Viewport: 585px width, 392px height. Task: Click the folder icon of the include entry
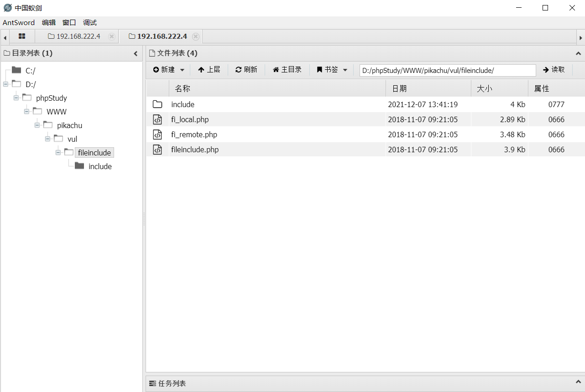tap(157, 104)
